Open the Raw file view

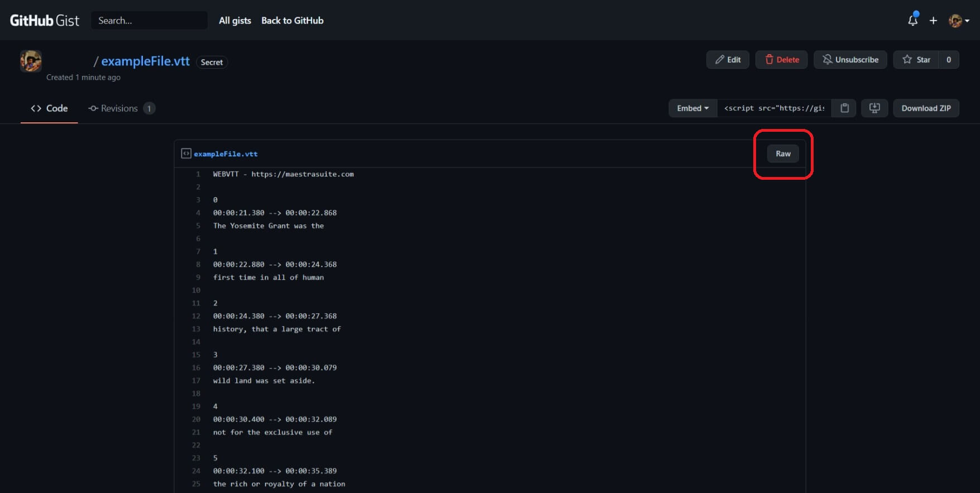[x=783, y=154]
